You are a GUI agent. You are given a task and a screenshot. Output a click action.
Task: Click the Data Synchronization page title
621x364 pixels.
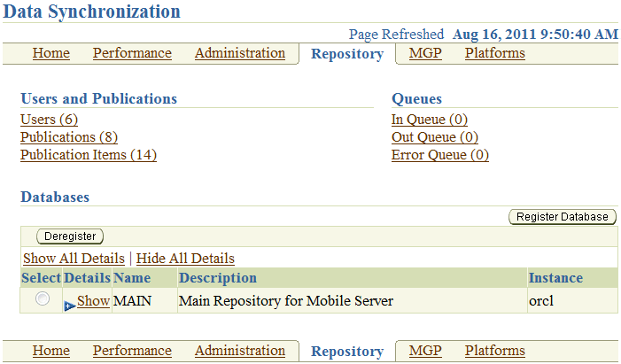point(91,12)
